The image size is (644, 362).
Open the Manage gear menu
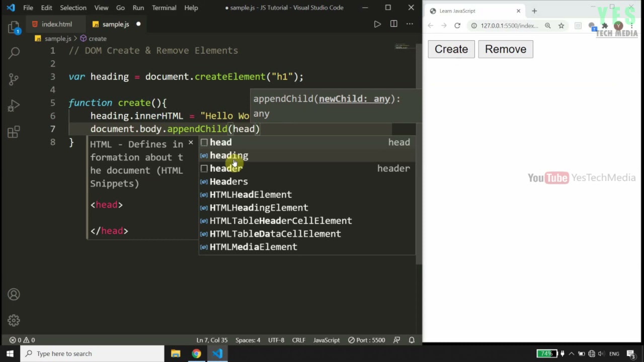[x=14, y=320]
